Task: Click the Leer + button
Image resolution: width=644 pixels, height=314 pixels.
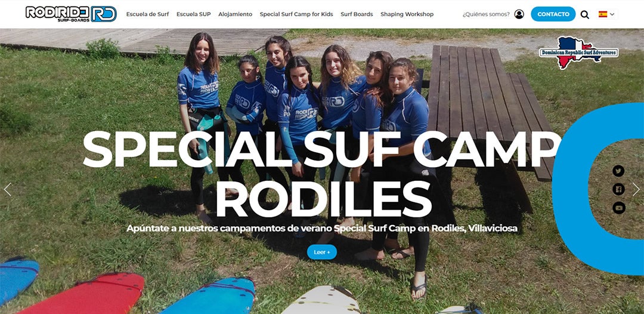Action: coord(322,252)
